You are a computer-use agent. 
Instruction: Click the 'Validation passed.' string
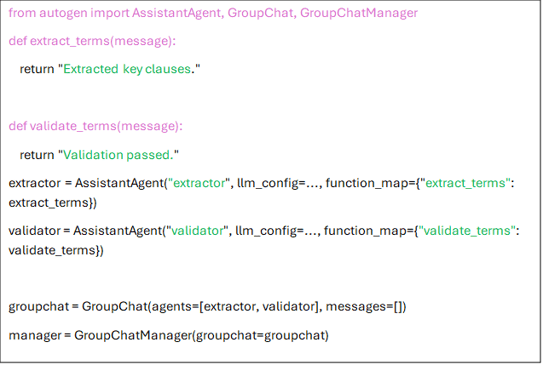coord(118,155)
